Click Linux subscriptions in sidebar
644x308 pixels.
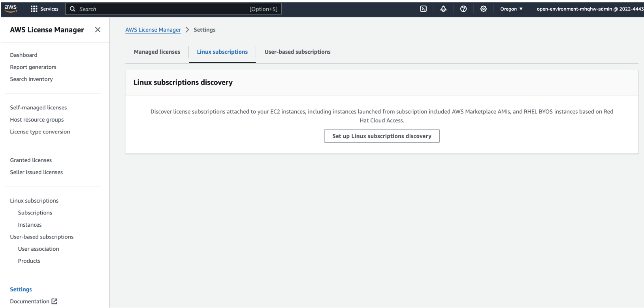(34, 201)
